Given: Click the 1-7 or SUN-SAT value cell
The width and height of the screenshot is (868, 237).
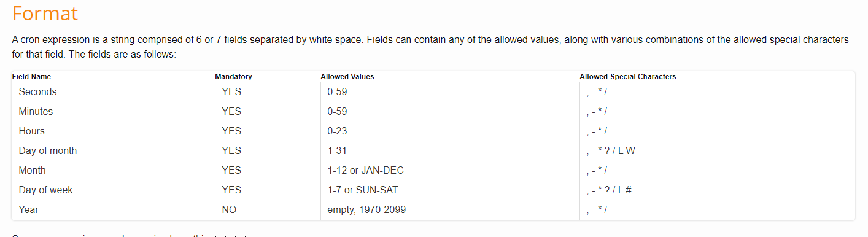Looking at the screenshot, I should pyautogui.click(x=363, y=190).
